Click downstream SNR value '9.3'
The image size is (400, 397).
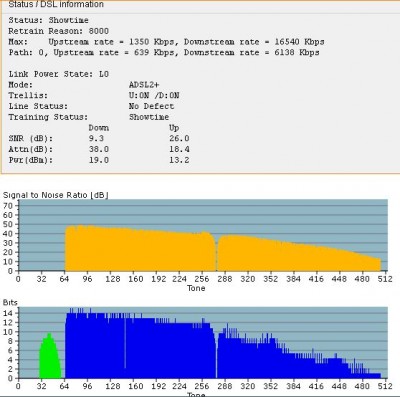pyautogui.click(x=96, y=138)
